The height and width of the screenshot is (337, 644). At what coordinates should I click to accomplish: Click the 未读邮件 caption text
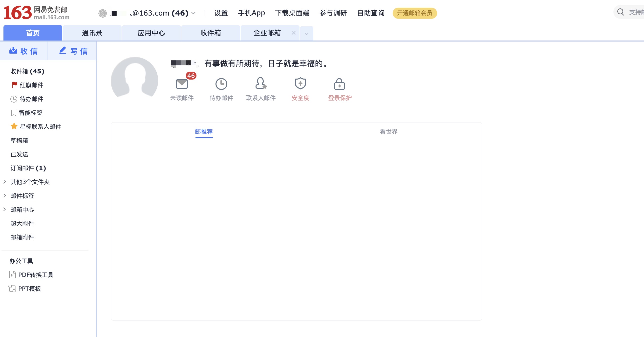(x=182, y=98)
